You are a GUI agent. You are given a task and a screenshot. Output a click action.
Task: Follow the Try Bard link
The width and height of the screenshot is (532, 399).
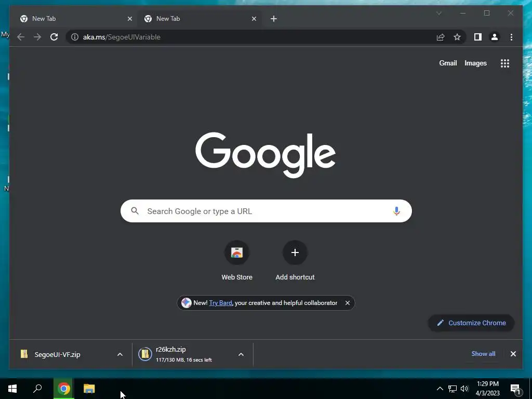[220, 303]
